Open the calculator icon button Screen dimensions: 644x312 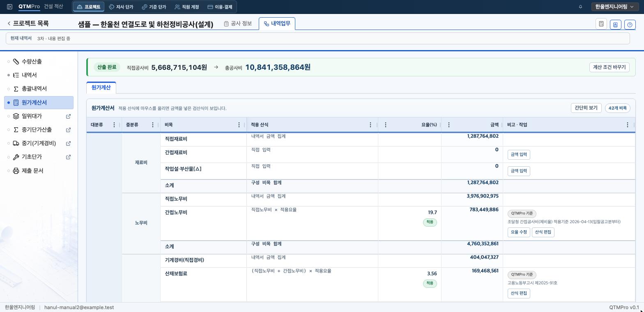(x=601, y=24)
